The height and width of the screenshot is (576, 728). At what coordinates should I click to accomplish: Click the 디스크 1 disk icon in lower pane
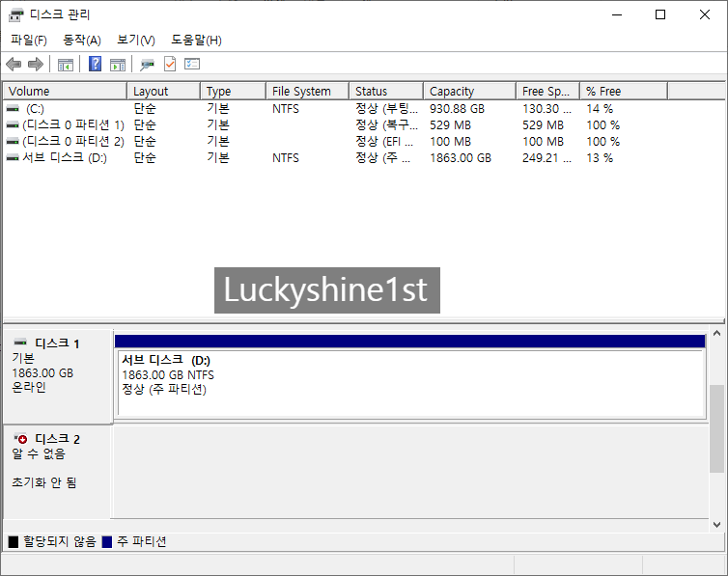click(x=20, y=343)
